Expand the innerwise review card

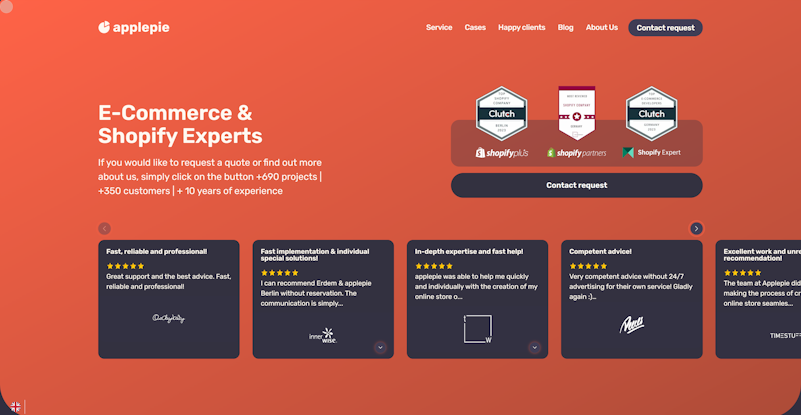coord(380,348)
